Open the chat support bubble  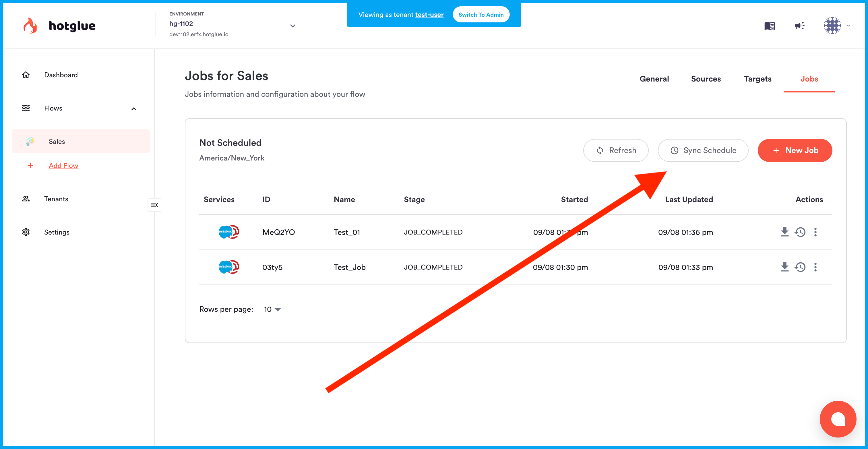pyautogui.click(x=838, y=419)
